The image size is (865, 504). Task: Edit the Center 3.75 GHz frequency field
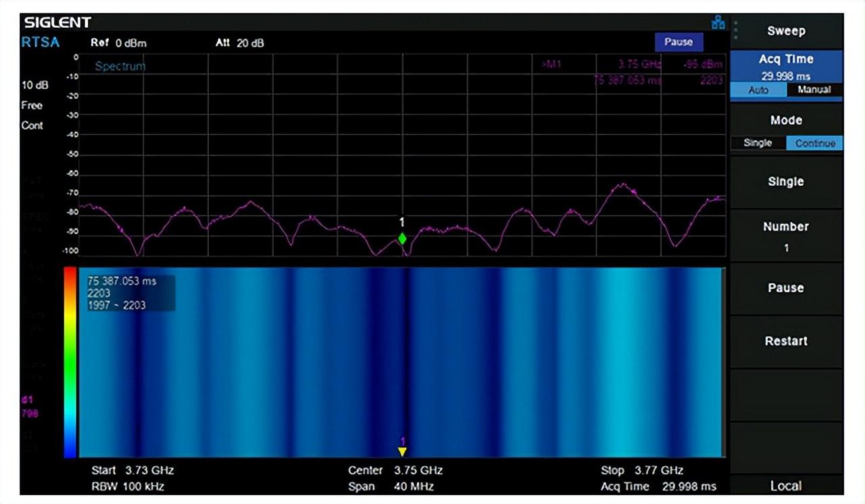click(395, 470)
